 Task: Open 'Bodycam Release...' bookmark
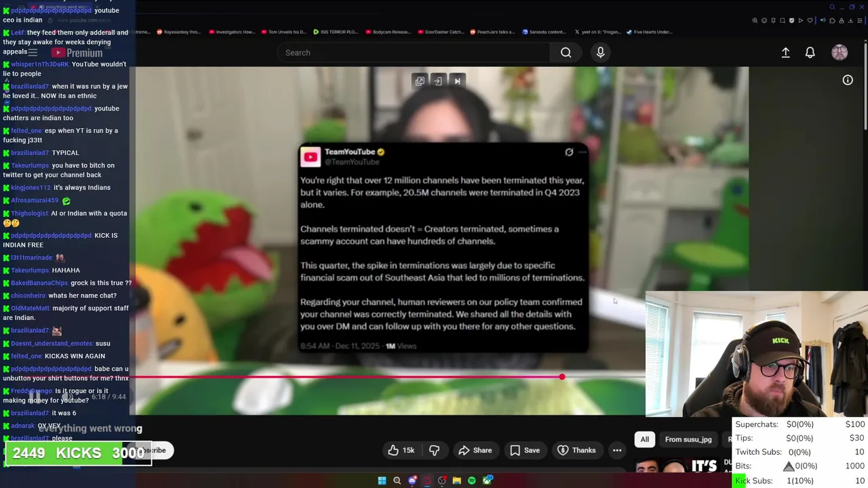pos(388,32)
